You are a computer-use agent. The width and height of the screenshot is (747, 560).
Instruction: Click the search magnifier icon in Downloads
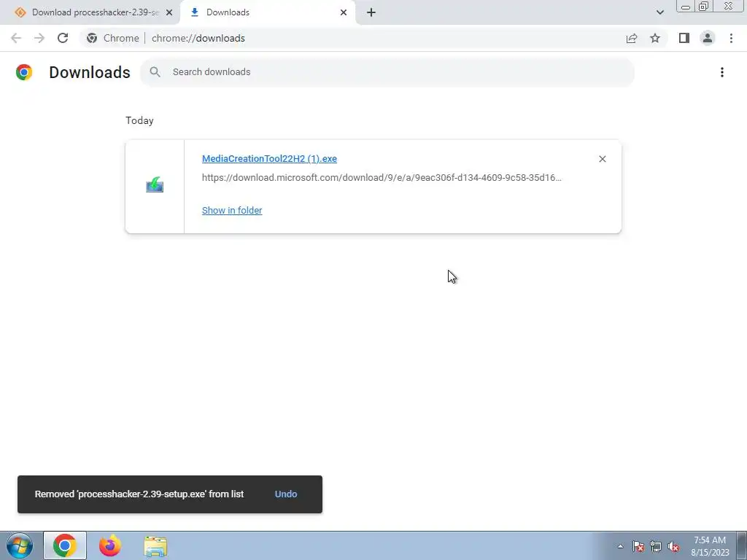155,72
